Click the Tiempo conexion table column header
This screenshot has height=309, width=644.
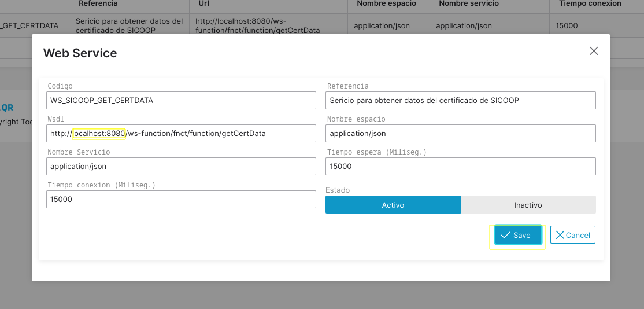point(590,3)
